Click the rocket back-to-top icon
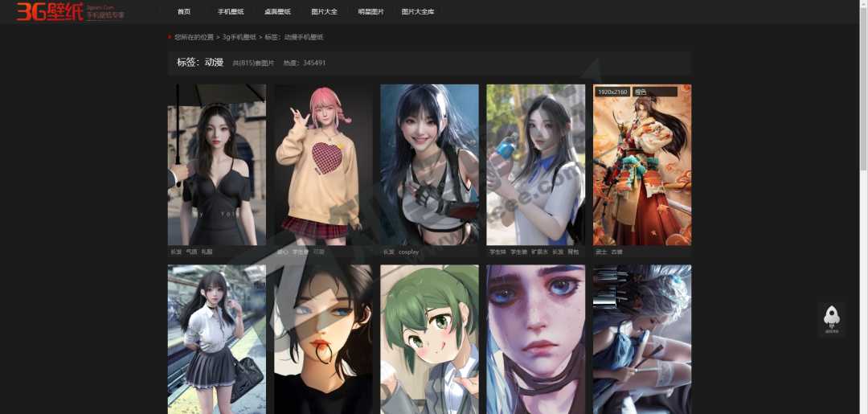Screen dimensions: 868x414 point(832,318)
